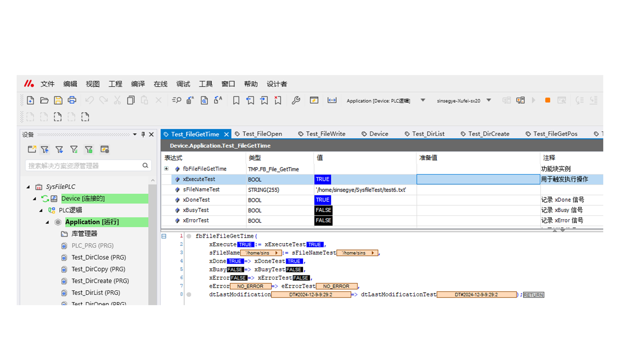Click the RETURN box at code end
Image resolution: width=644 pixels, height=362 pixels.
pyautogui.click(x=533, y=295)
